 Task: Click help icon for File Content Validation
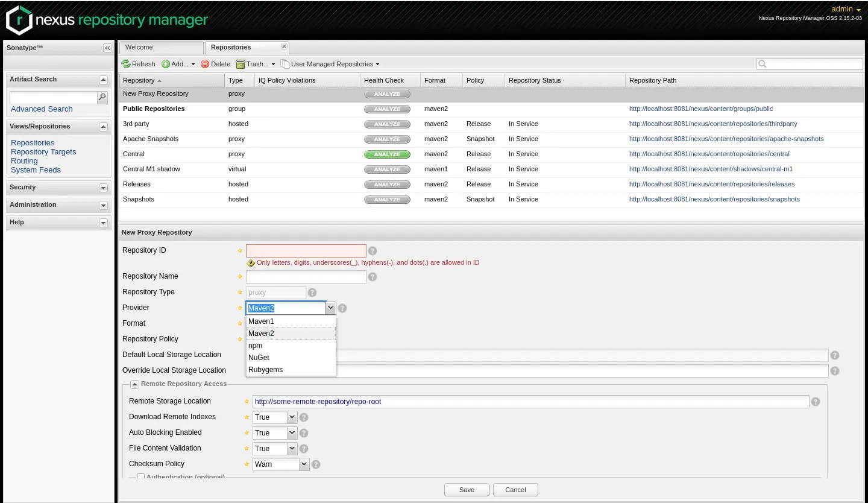point(304,449)
